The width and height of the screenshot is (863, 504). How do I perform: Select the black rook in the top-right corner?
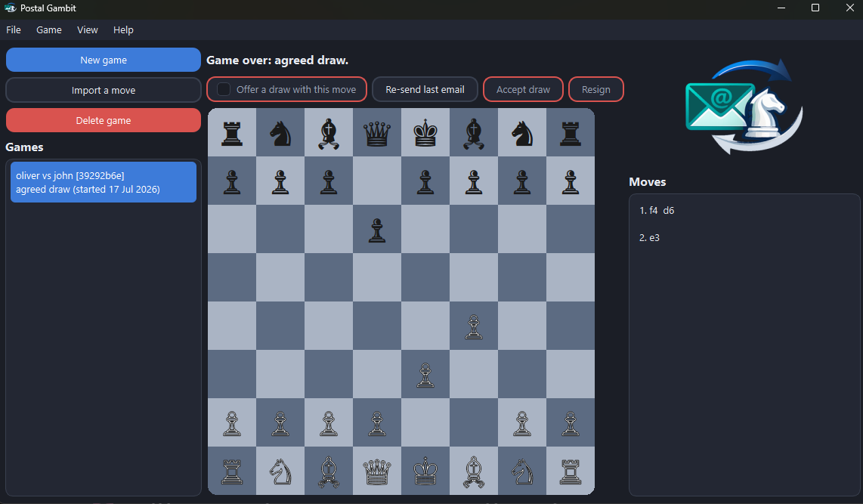[571, 132]
